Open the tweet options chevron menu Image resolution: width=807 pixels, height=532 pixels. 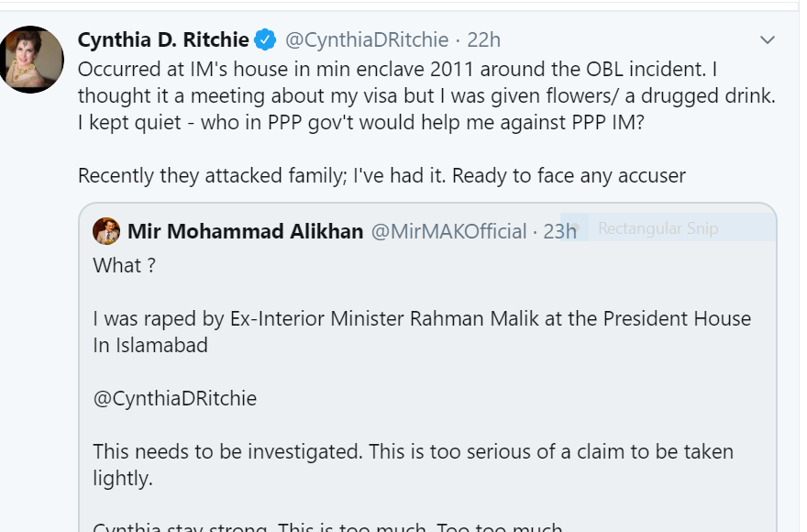(767, 39)
